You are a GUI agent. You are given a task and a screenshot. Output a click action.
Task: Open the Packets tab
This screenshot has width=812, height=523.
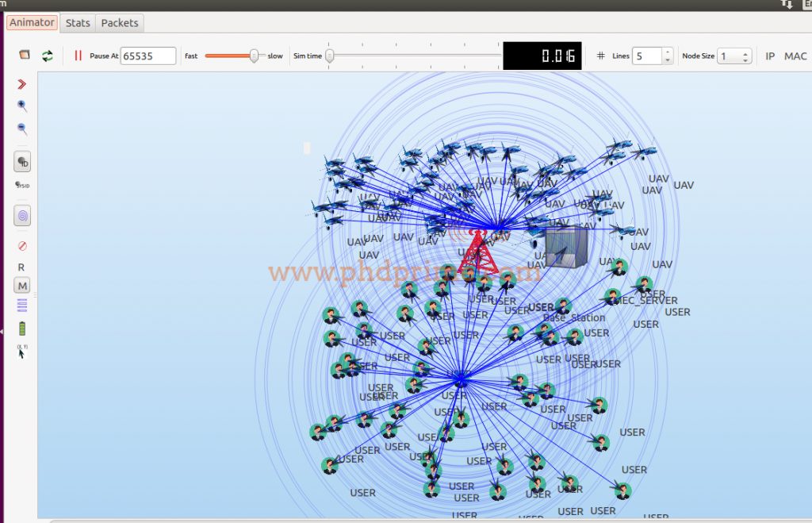click(119, 22)
